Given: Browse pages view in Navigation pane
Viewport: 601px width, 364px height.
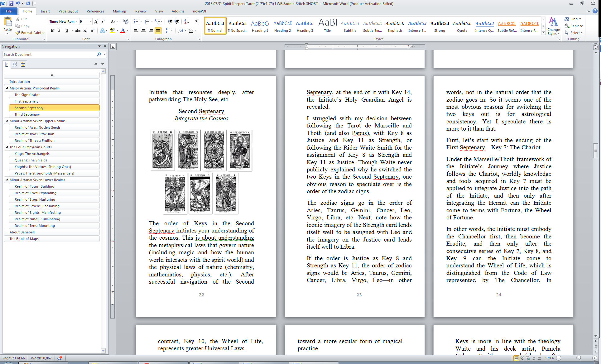Looking at the screenshot, I should [x=15, y=64].
